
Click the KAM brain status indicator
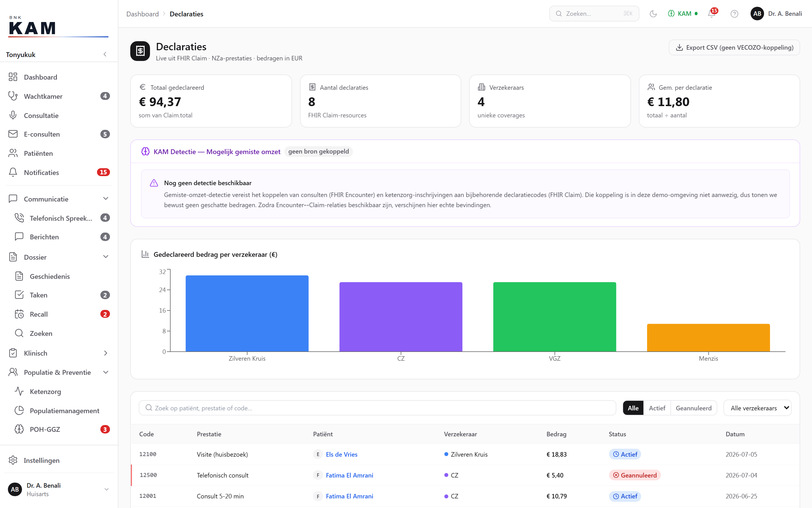[683, 14]
